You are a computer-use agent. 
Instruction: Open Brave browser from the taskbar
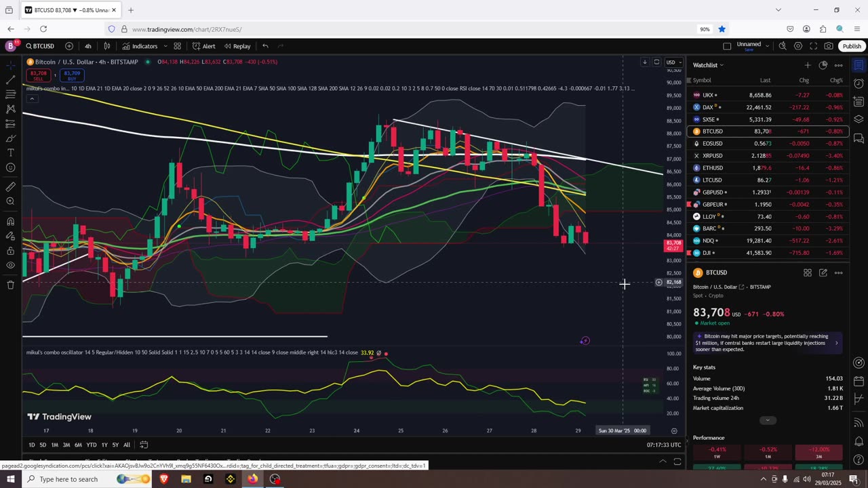[x=163, y=479]
